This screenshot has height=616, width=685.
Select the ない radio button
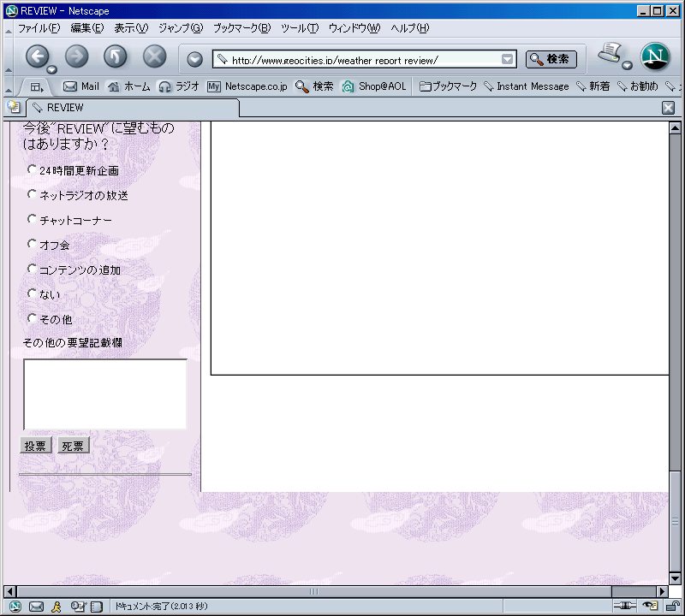coord(32,293)
